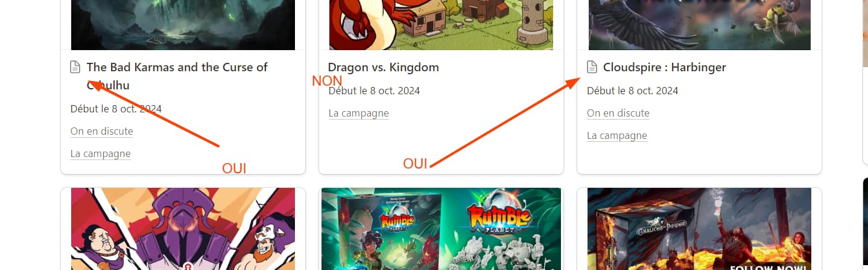Viewport: 868px width, 270px height.
Task: Click the page icon beside Cloudspire : Harbinger
Action: tap(592, 67)
